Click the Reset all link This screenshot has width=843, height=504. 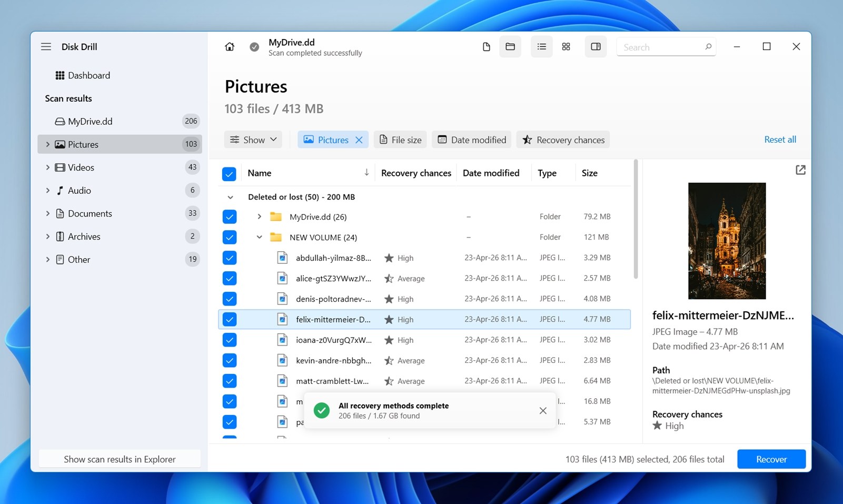pyautogui.click(x=780, y=140)
